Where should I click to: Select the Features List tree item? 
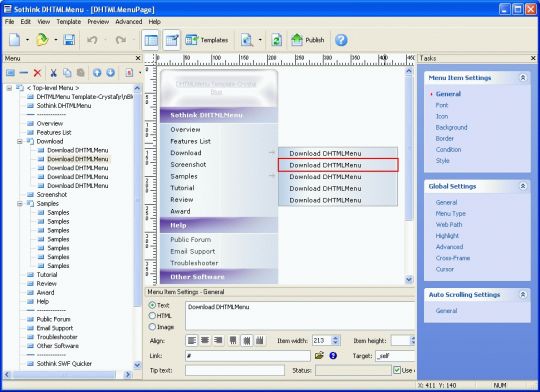[x=54, y=133]
